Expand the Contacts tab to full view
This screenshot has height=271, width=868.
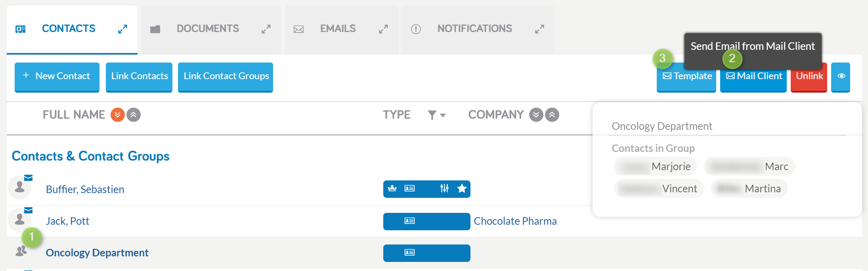(122, 29)
